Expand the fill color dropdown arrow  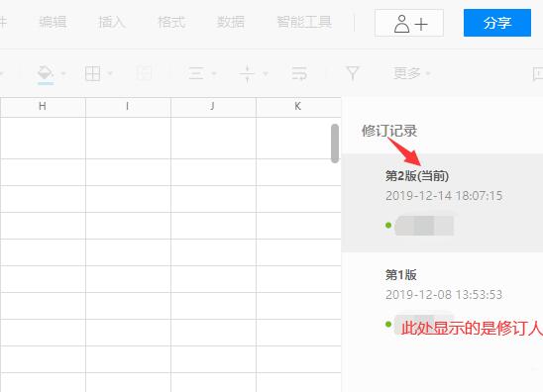tap(63, 73)
